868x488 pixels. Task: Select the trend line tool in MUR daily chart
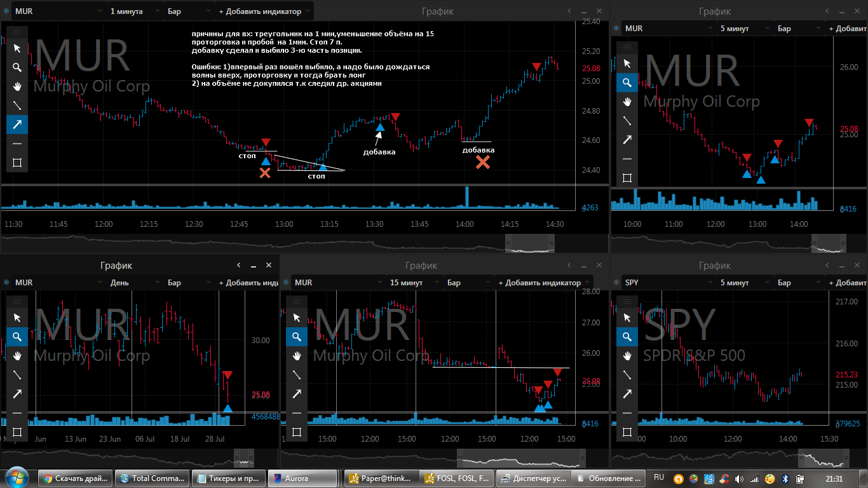(x=17, y=375)
